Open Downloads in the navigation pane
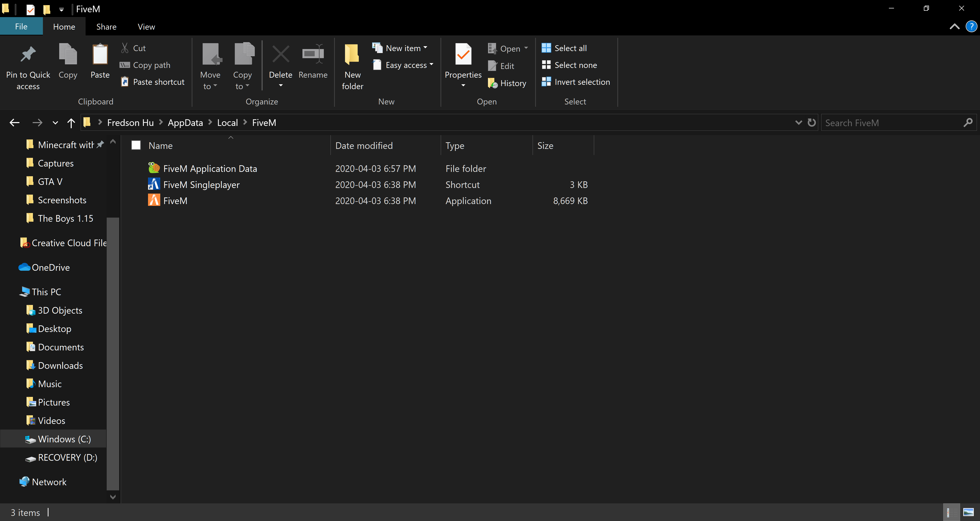The image size is (980, 521). [55, 366]
